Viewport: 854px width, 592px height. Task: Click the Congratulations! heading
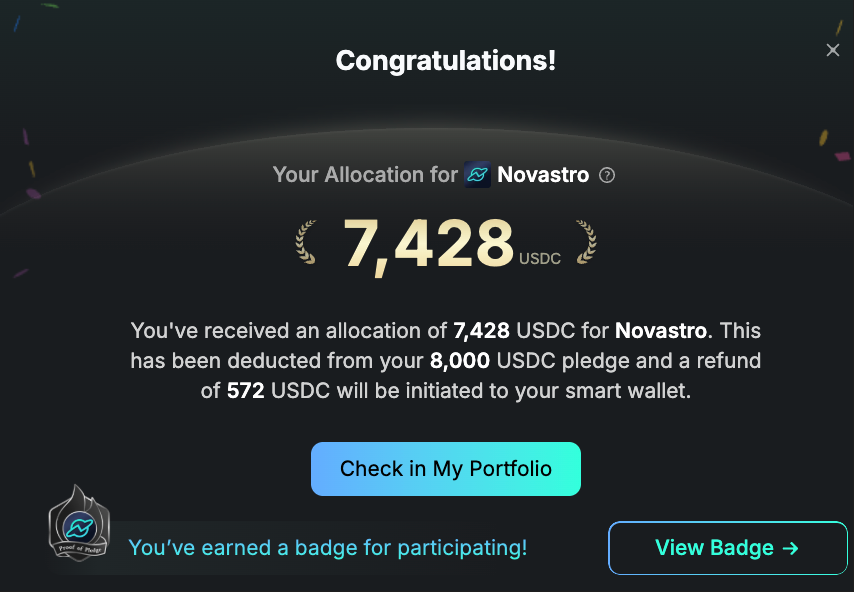click(x=446, y=61)
